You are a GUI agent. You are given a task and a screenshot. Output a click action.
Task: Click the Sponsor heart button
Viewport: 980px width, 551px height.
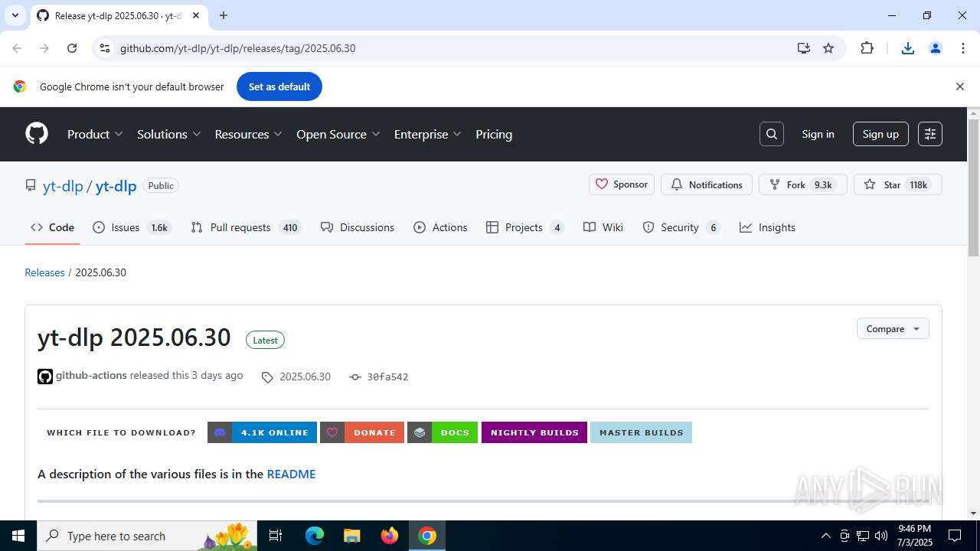[622, 184]
